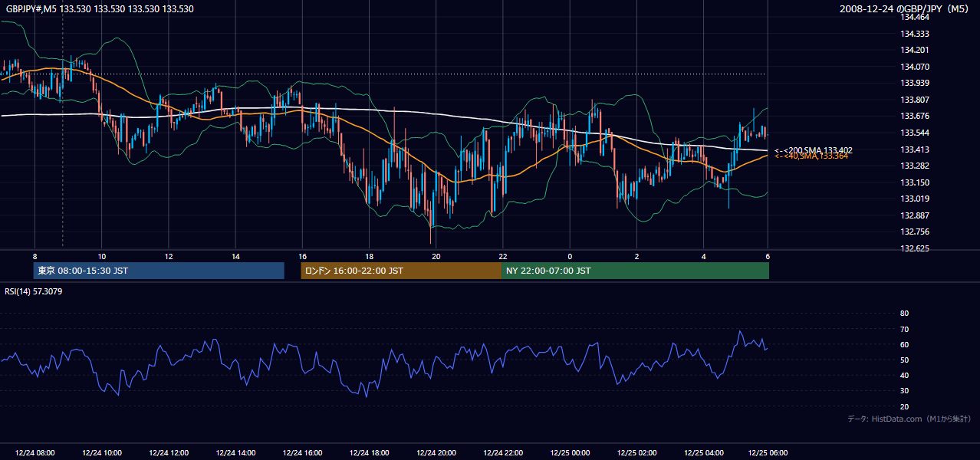Click the 133.807 price axis label
This screenshot has height=460, width=980.
pos(914,100)
